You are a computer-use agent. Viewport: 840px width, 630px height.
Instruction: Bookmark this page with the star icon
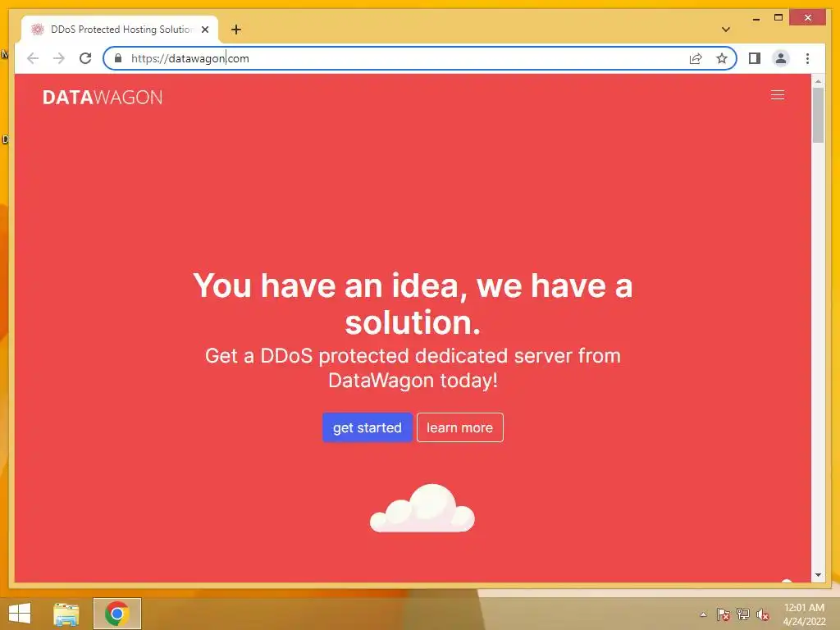click(722, 58)
